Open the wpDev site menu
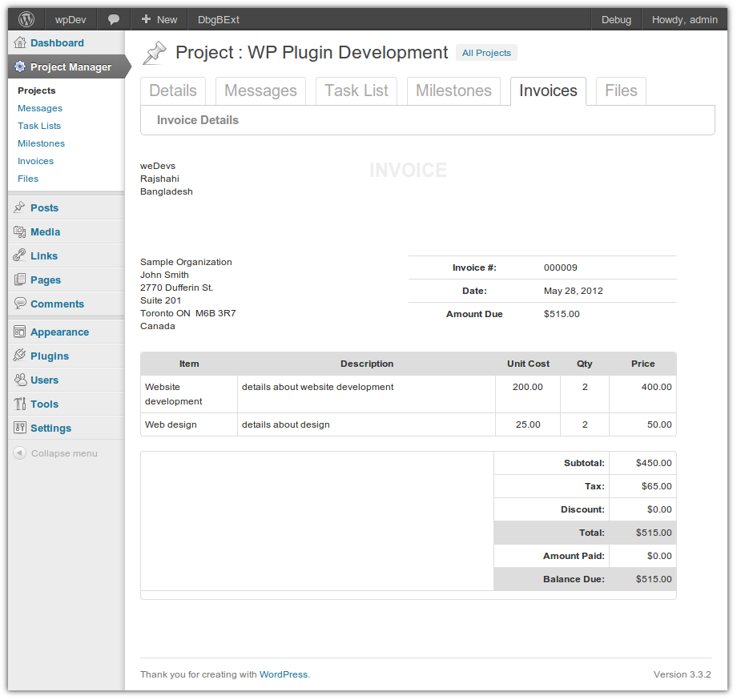The height and width of the screenshot is (700, 737). (x=70, y=19)
